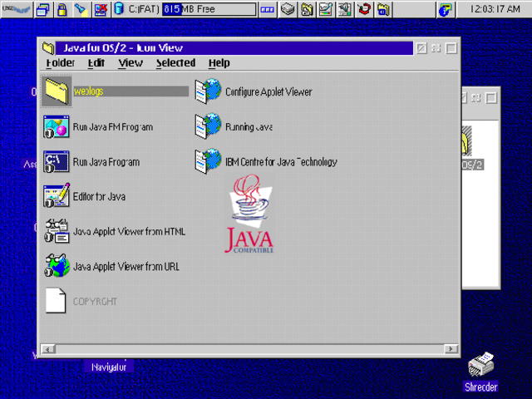532x399 pixels.
Task: Open the chart monitor icon in WarpCenter tray
Action: (x=326, y=9)
